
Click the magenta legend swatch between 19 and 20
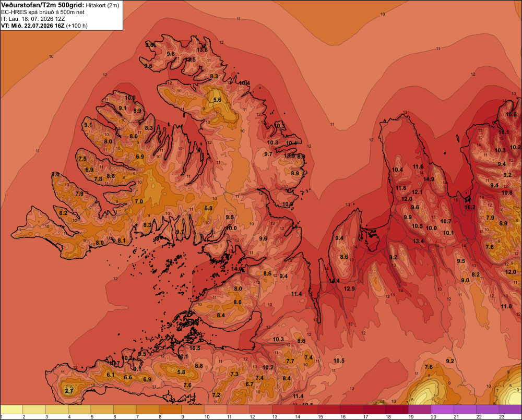click(420, 409)
